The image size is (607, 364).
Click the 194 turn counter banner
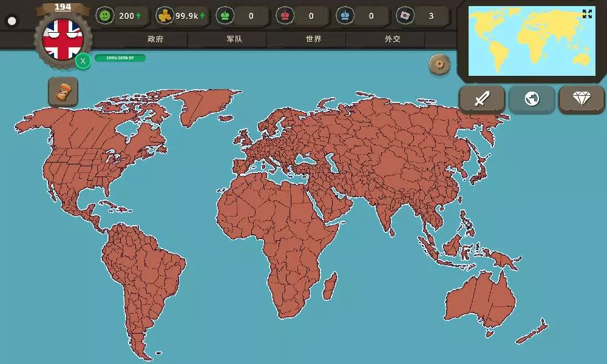tap(63, 7)
